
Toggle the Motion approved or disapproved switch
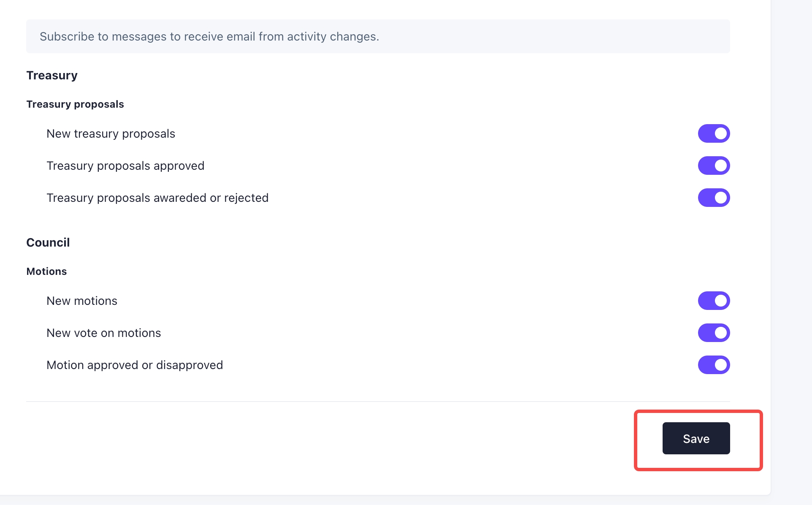(x=714, y=365)
